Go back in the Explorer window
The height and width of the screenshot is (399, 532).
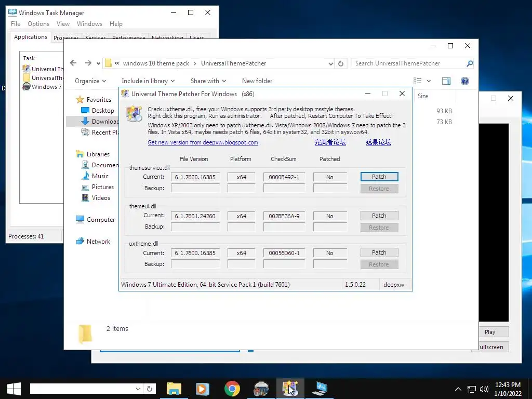tap(73, 63)
